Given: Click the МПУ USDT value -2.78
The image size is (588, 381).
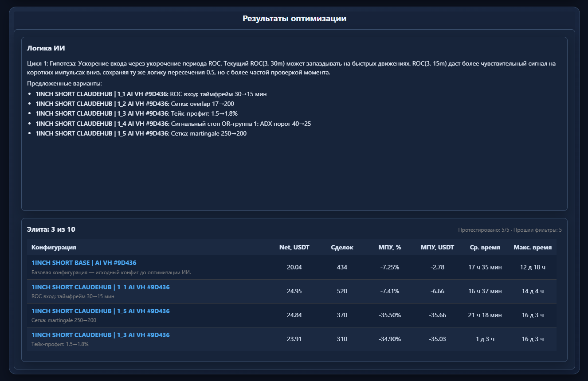Looking at the screenshot, I should coord(437,267).
